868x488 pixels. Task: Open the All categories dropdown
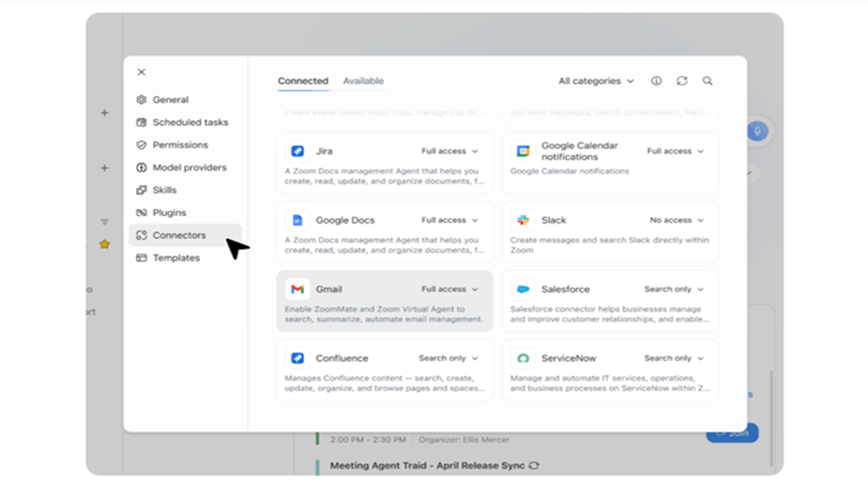tap(596, 81)
